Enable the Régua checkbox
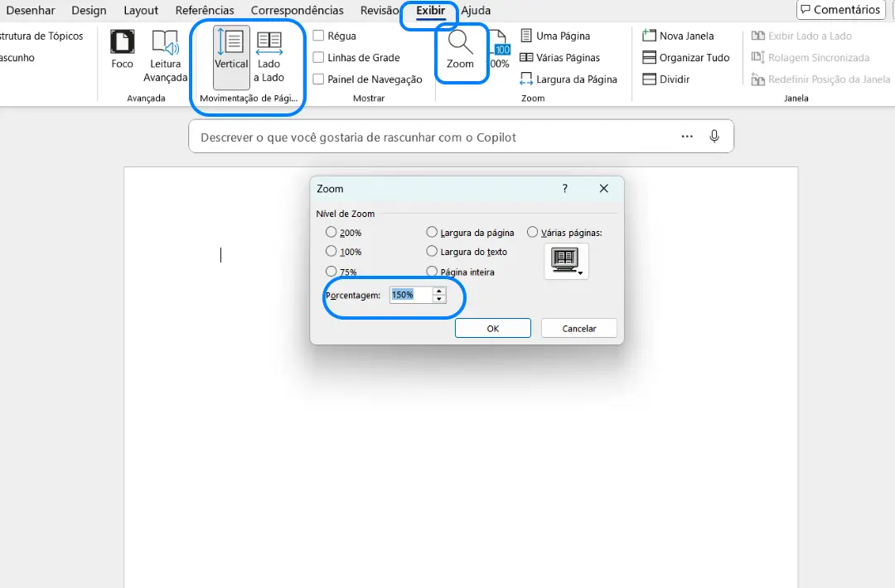The height and width of the screenshot is (588, 895). point(318,35)
